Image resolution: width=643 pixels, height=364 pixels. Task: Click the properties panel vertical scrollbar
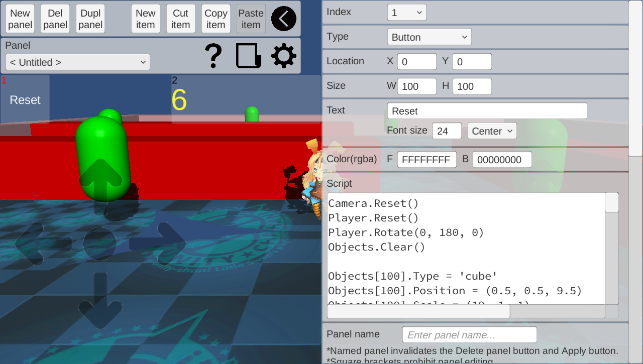point(635,78)
